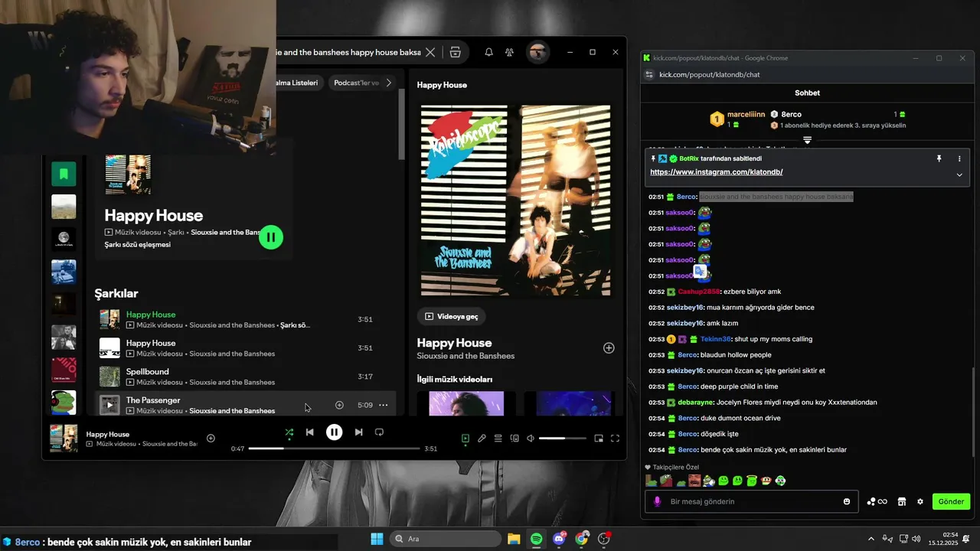This screenshot has height=551, width=980.
Task: Open the lyrics microphone icon
Action: click(x=482, y=439)
